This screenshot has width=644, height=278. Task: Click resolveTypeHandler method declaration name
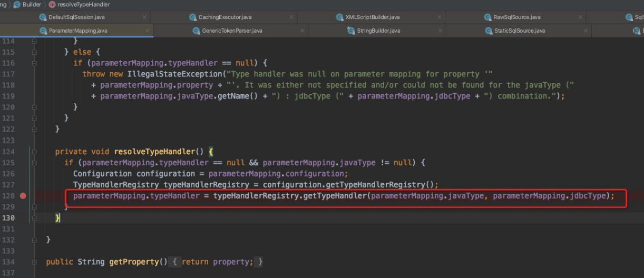pos(154,152)
